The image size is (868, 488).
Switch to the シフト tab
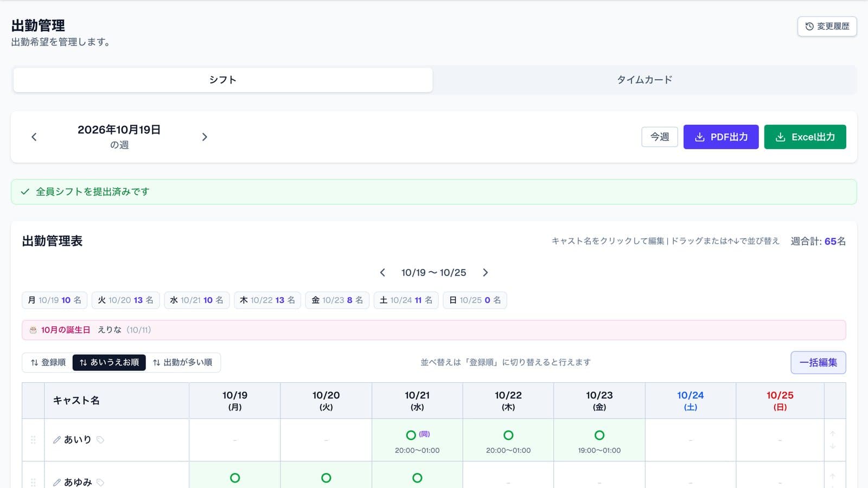point(223,80)
